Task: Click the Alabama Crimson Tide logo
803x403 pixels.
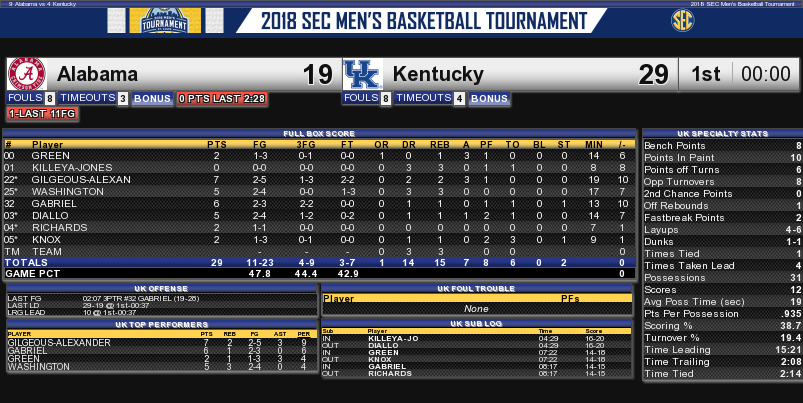Action: (x=27, y=74)
